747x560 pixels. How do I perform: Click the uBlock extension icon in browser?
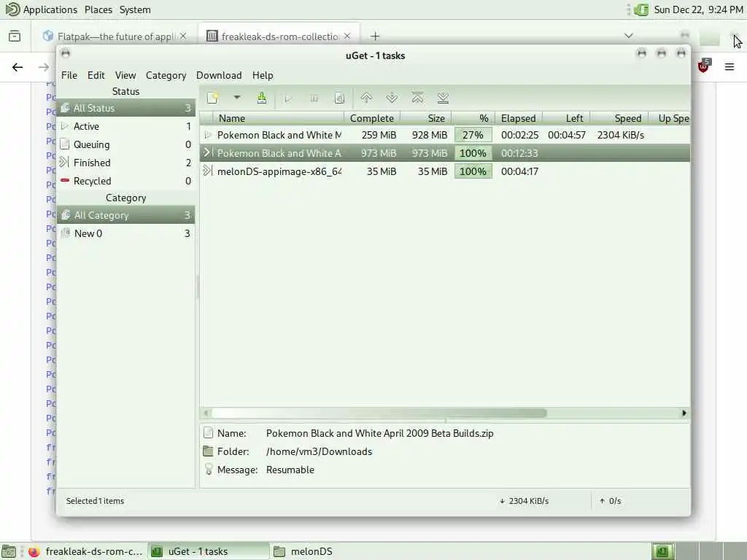(x=704, y=66)
